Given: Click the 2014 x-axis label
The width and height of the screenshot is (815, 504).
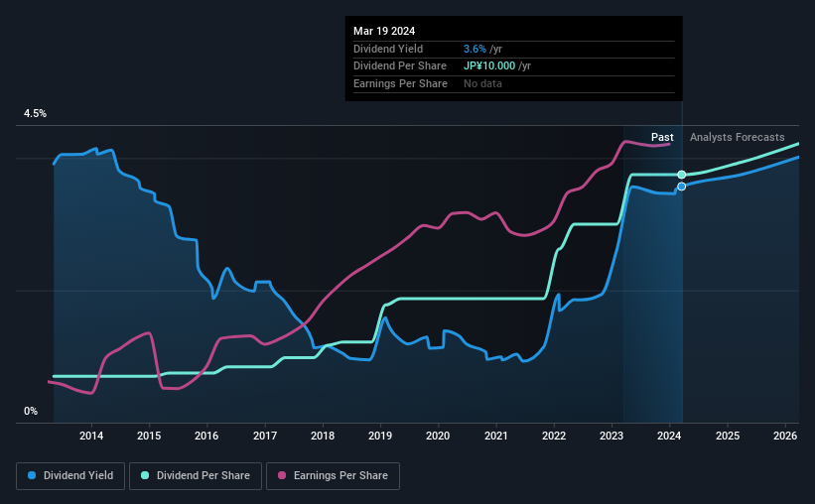Looking at the screenshot, I should coord(91,436).
